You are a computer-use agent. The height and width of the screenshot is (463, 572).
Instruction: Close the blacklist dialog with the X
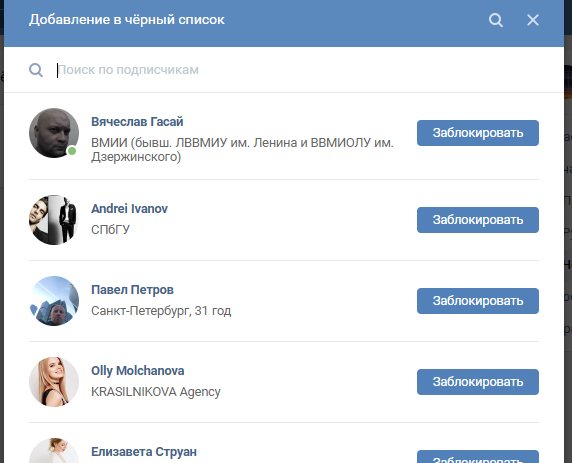click(x=533, y=20)
